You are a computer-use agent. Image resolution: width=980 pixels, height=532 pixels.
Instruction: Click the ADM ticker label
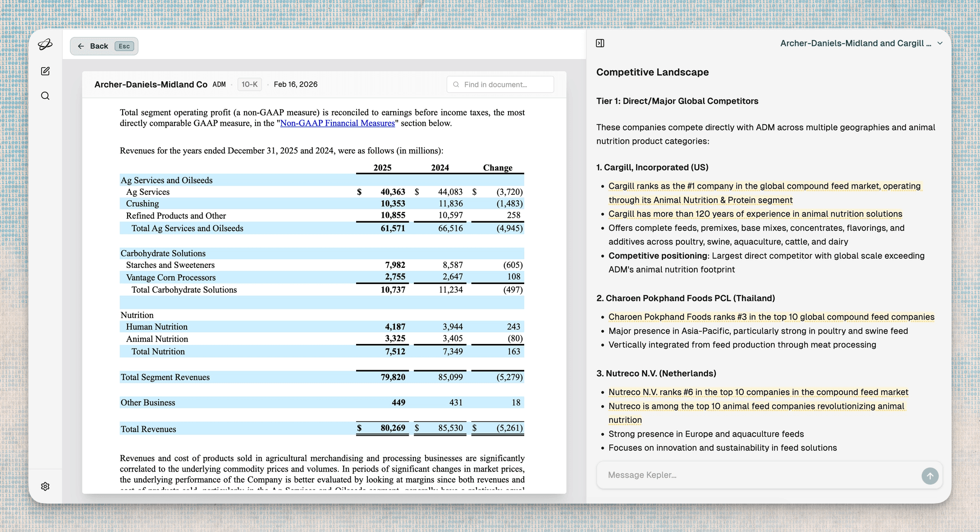point(219,84)
